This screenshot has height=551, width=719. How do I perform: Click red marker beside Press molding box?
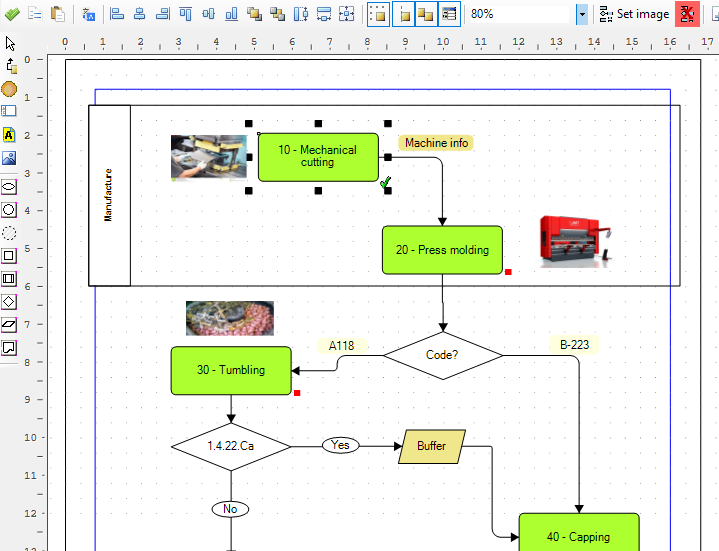click(508, 272)
